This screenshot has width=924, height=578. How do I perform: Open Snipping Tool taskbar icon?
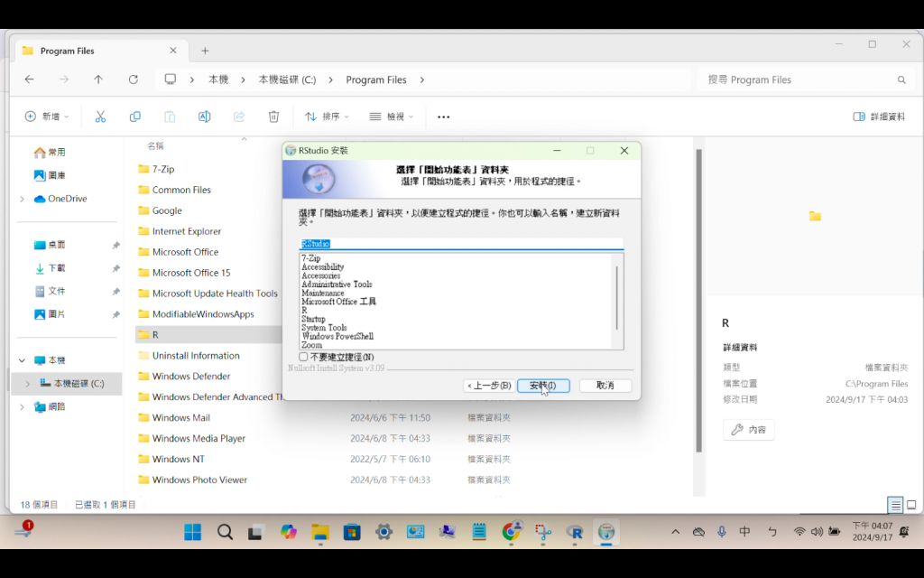542,532
